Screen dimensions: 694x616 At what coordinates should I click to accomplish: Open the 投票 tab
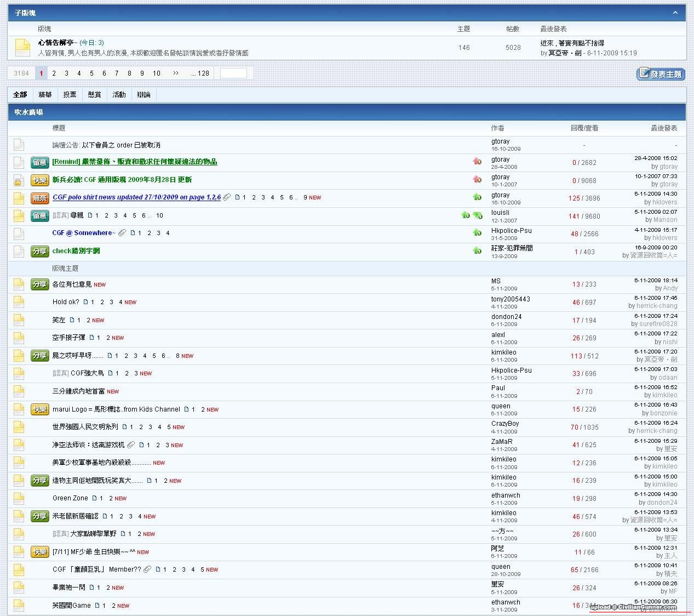[70, 95]
